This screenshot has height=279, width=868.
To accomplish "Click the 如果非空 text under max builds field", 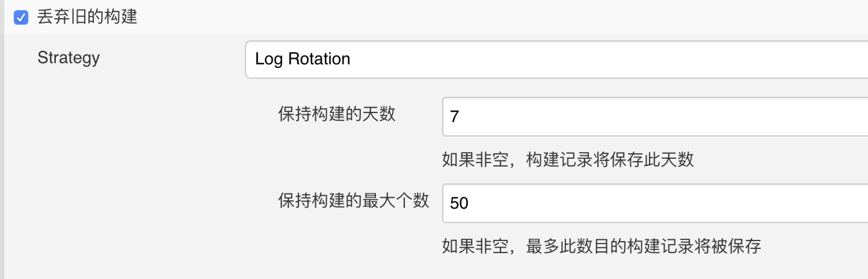I will pyautogui.click(x=475, y=246).
